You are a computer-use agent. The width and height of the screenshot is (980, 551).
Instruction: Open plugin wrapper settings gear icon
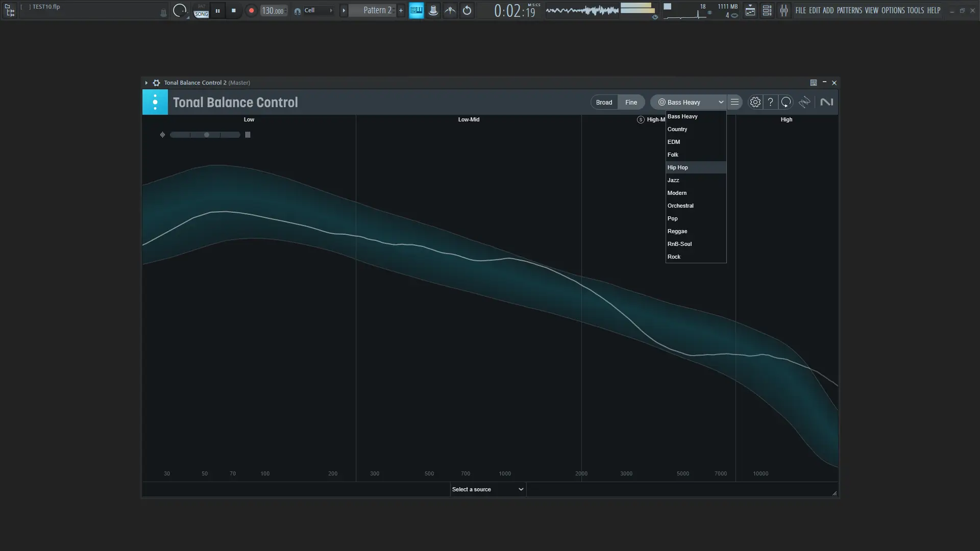tap(156, 83)
